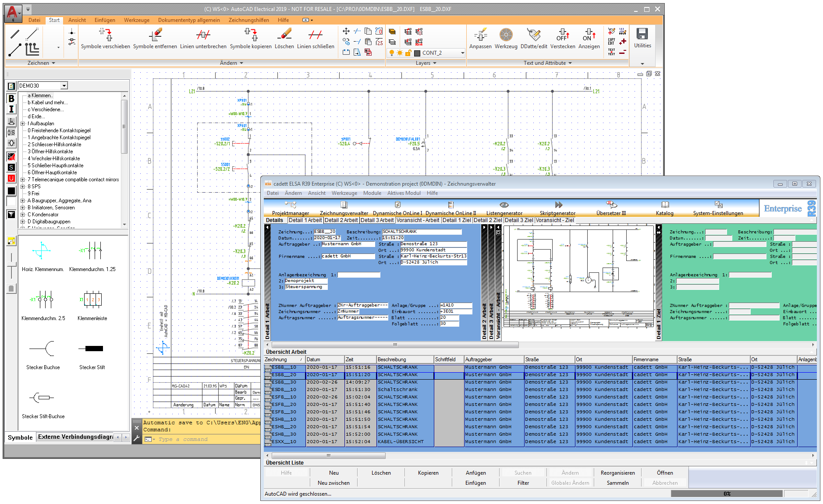Open the DEMO30 symbol library dropdown

(x=64, y=86)
